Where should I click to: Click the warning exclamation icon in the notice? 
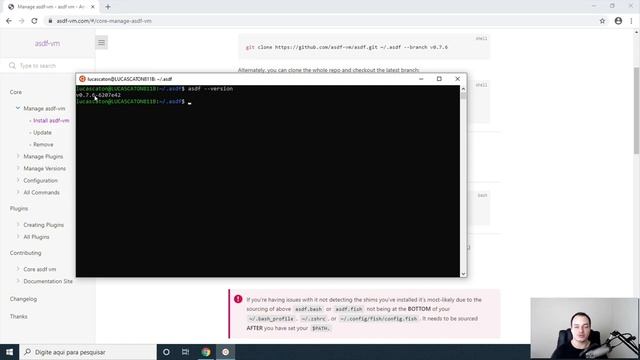click(x=238, y=299)
